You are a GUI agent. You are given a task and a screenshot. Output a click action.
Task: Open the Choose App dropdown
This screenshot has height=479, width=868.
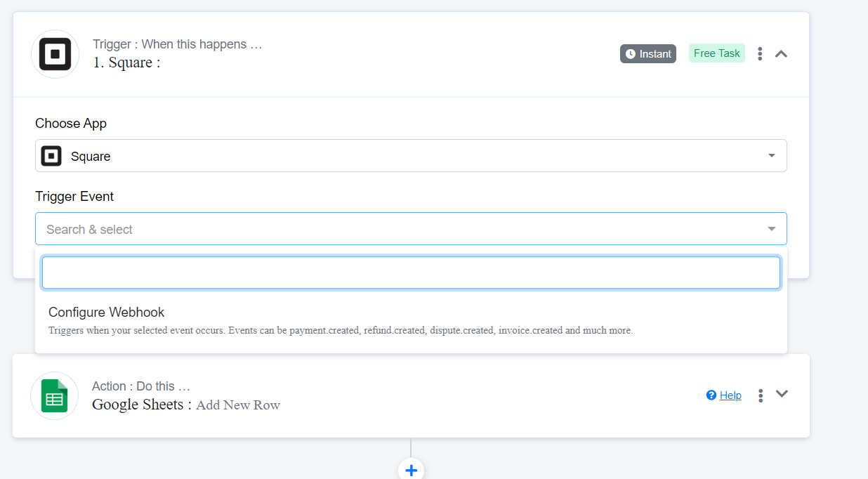pyautogui.click(x=411, y=156)
